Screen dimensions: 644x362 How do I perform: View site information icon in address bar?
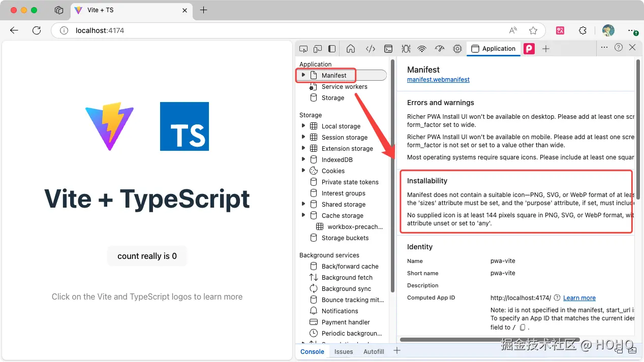click(64, 30)
